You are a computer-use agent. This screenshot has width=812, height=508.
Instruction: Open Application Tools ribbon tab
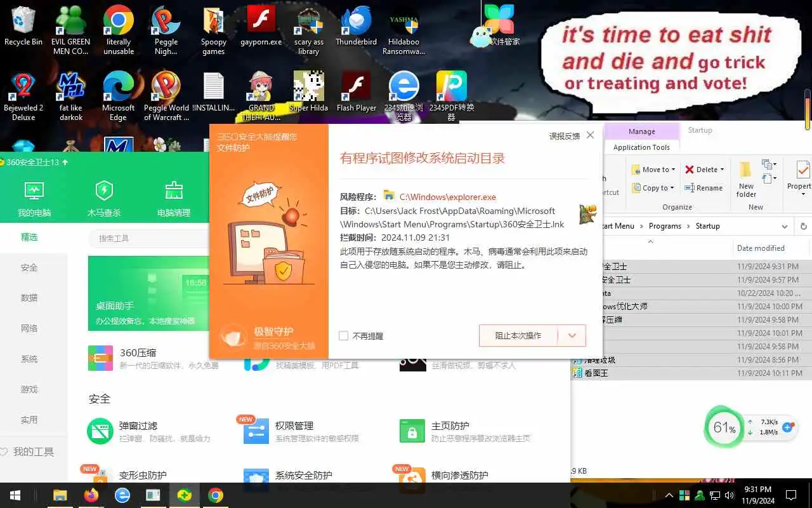point(641,147)
